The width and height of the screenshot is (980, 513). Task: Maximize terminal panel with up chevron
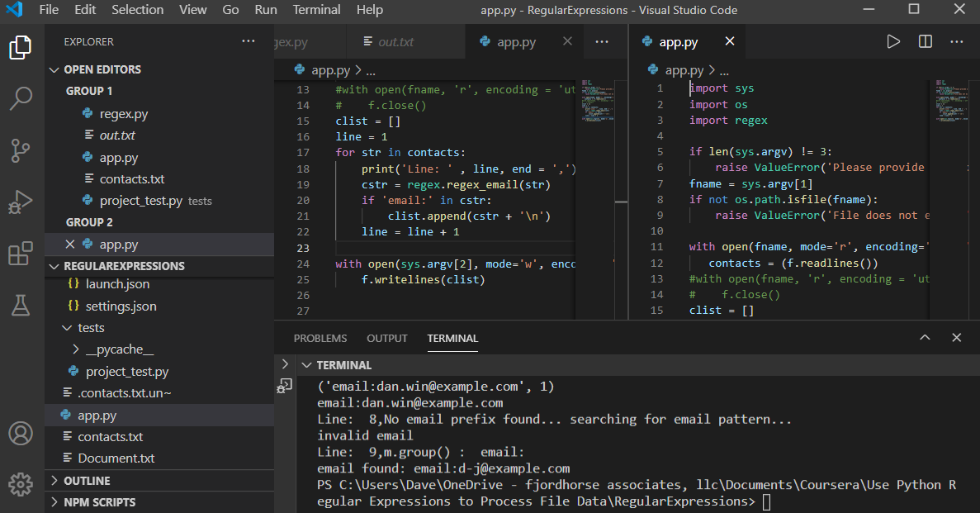(925, 338)
